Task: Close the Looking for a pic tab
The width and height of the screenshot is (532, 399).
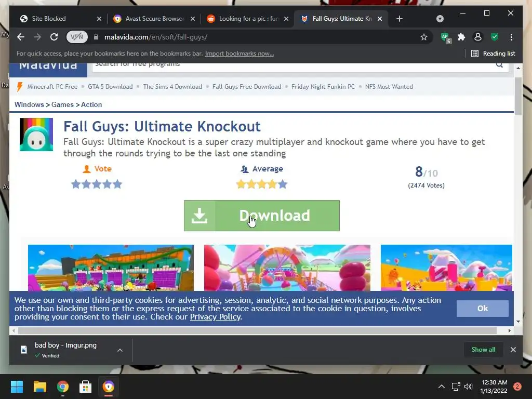Action: click(x=286, y=19)
